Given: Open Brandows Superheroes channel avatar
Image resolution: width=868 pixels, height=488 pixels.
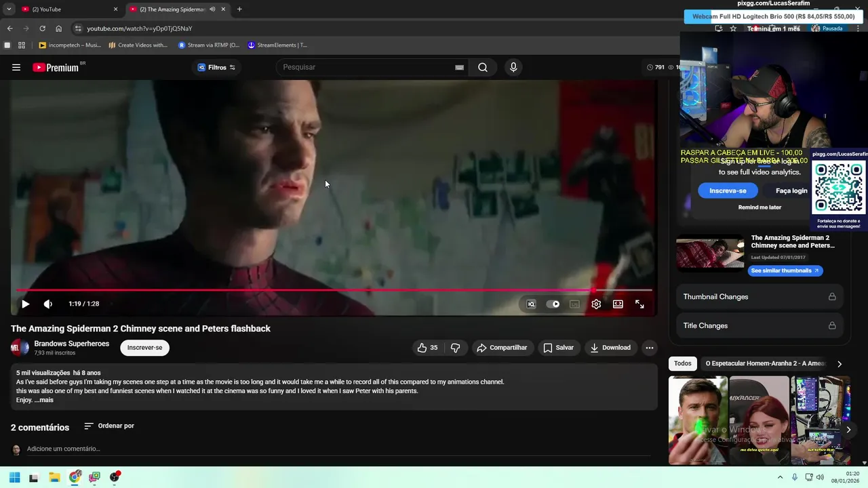Looking at the screenshot, I should (20, 348).
